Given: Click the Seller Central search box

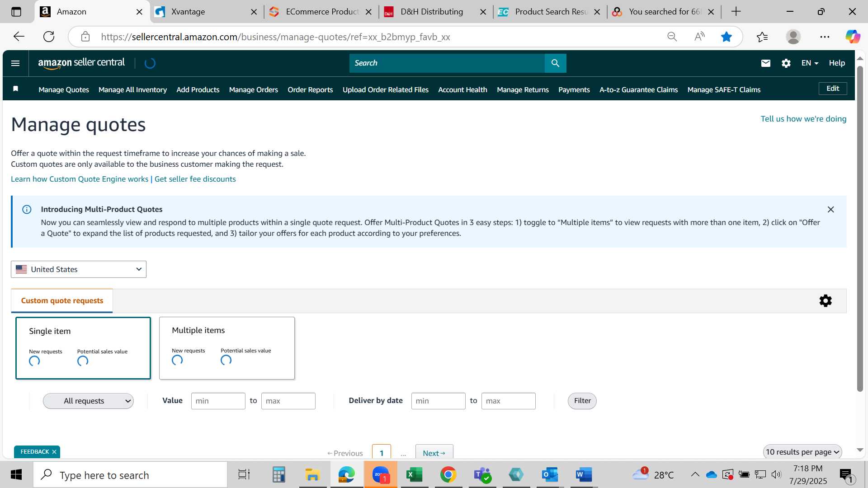Looking at the screenshot, I should coord(447,63).
